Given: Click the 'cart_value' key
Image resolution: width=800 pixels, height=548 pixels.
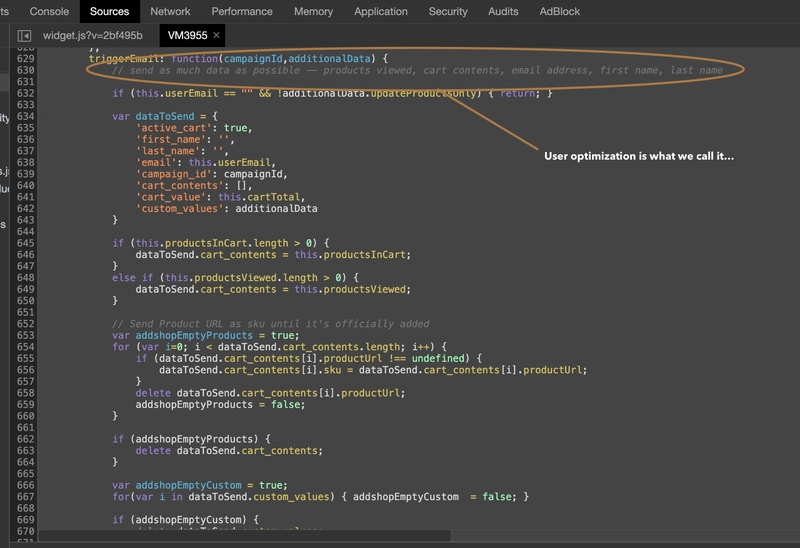Looking at the screenshot, I should [x=171, y=197].
